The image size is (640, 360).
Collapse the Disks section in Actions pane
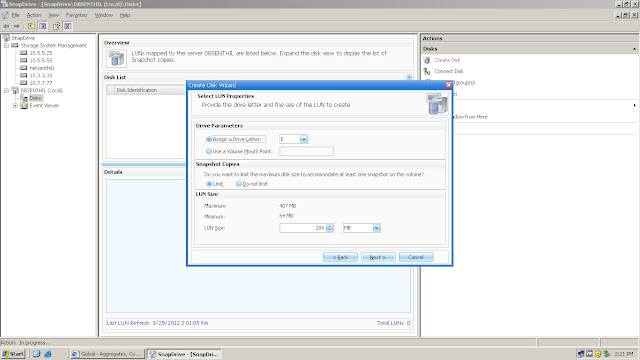point(634,49)
